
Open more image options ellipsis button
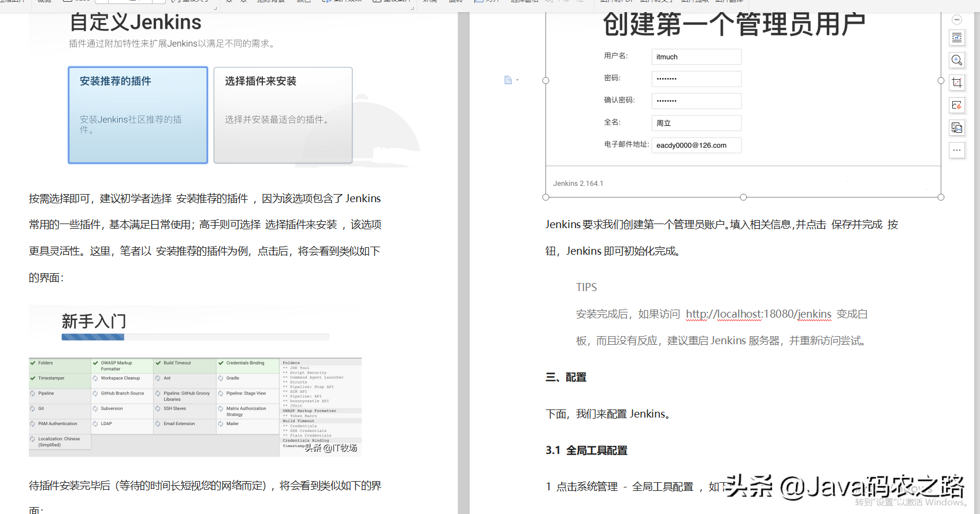pos(957,150)
